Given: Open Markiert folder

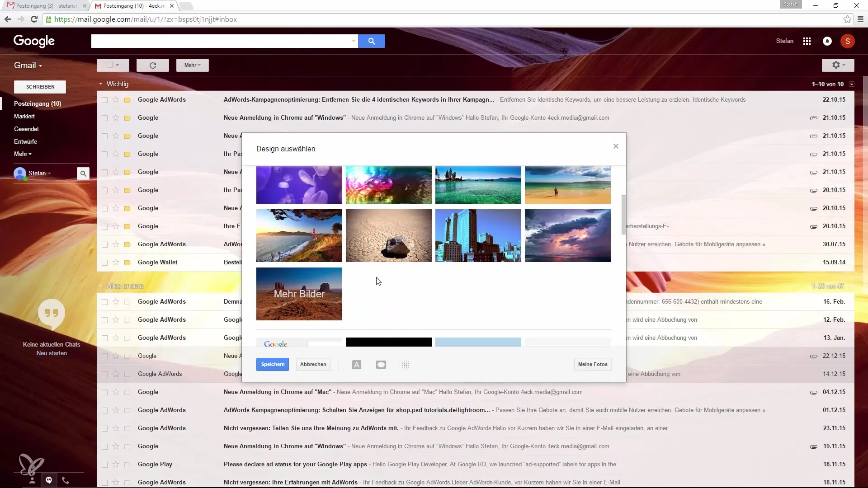Looking at the screenshot, I should (24, 117).
